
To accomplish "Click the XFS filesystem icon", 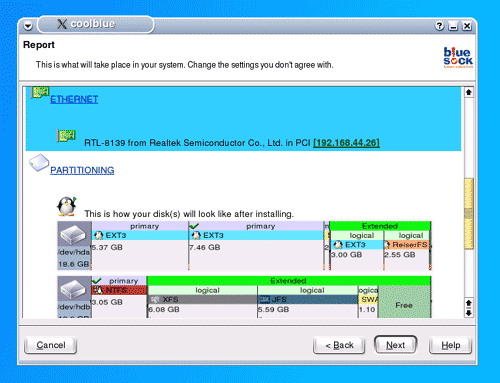I will click(154, 299).
